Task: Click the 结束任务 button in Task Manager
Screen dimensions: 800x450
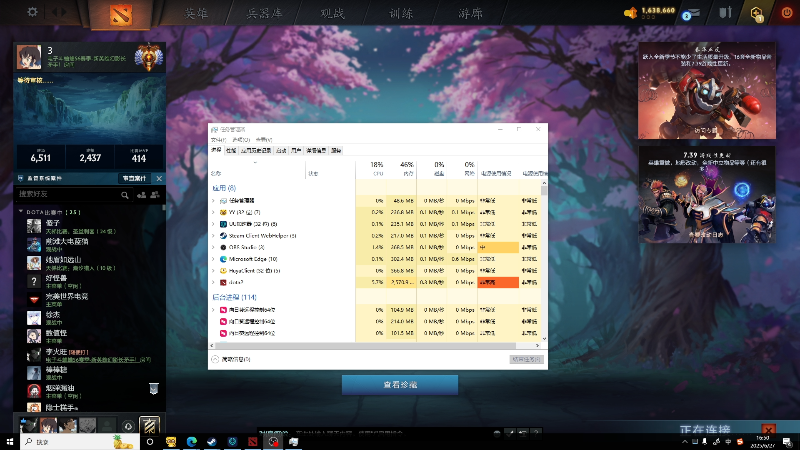Action: [x=527, y=360]
